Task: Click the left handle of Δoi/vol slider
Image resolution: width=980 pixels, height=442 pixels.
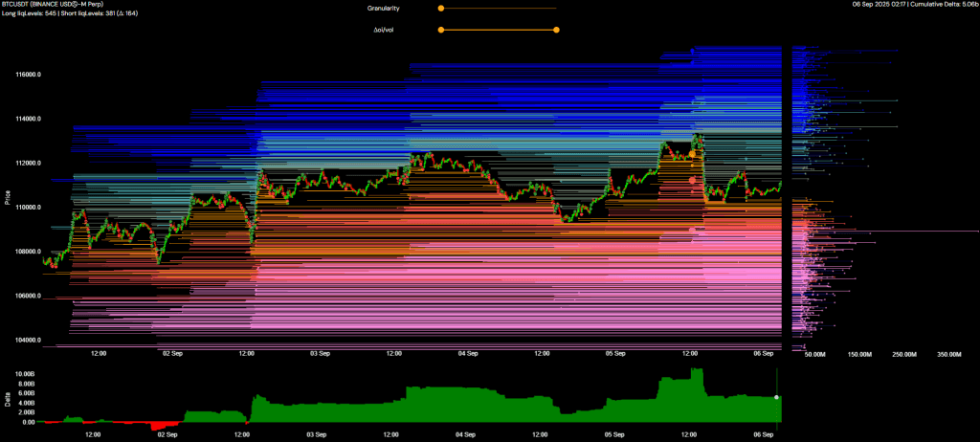Action: point(440,30)
